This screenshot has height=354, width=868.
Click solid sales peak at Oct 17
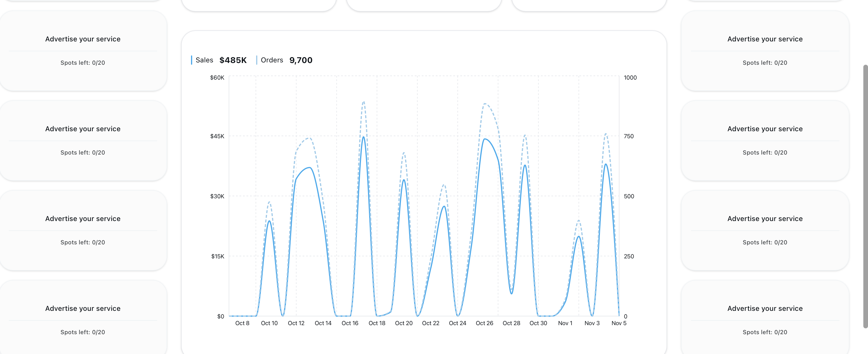click(363, 137)
